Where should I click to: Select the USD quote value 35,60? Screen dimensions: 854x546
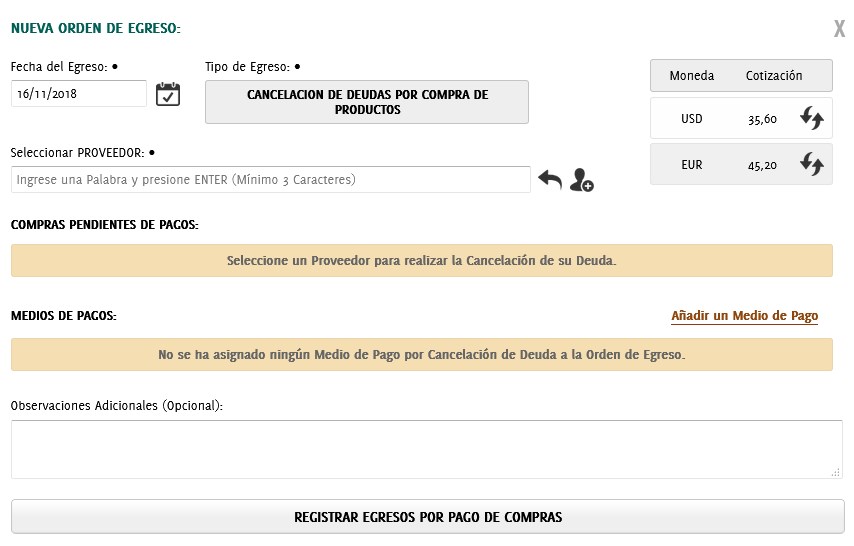pos(762,119)
